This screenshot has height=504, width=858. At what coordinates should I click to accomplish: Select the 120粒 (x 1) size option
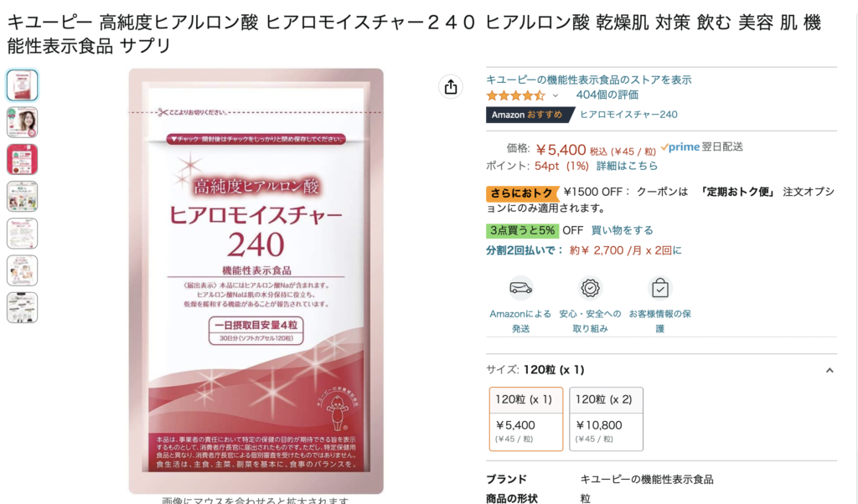pyautogui.click(x=526, y=419)
